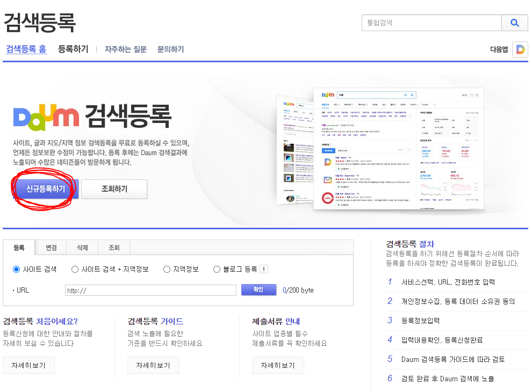Image resolution: width=532 pixels, height=392 pixels.
Task: Select the 지역정보 radio option
Action: click(167, 269)
